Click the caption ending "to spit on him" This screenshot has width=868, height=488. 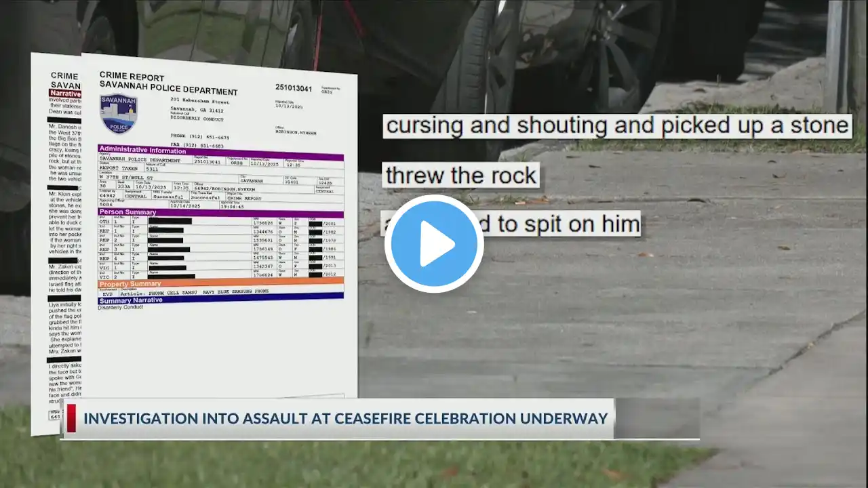(x=512, y=224)
